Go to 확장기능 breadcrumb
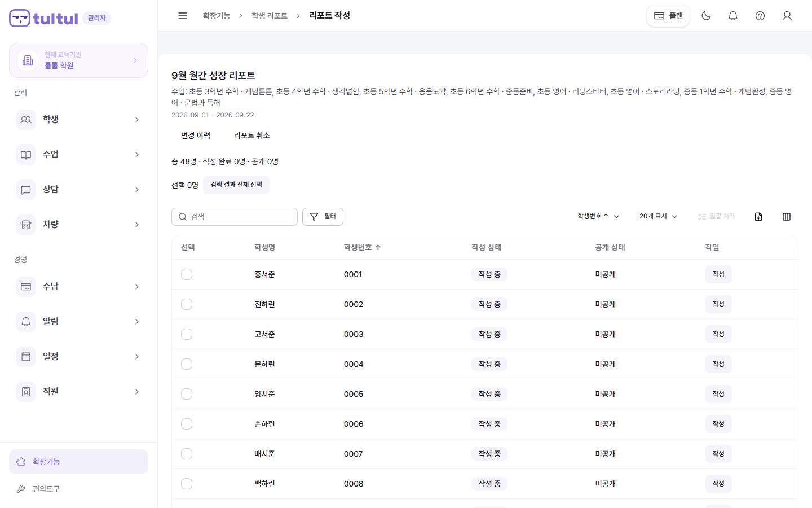 click(217, 16)
